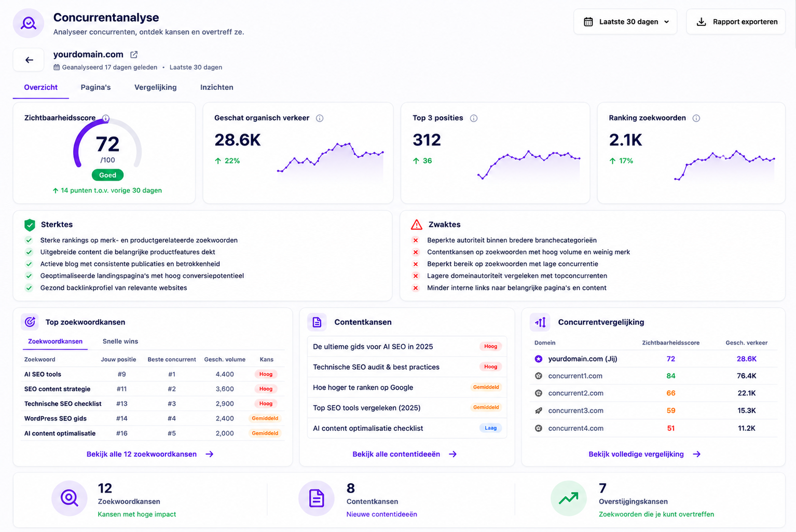This screenshot has width=796, height=532.
Task: Click info icon next to Geschat organisch verkeer
Action: [320, 118]
